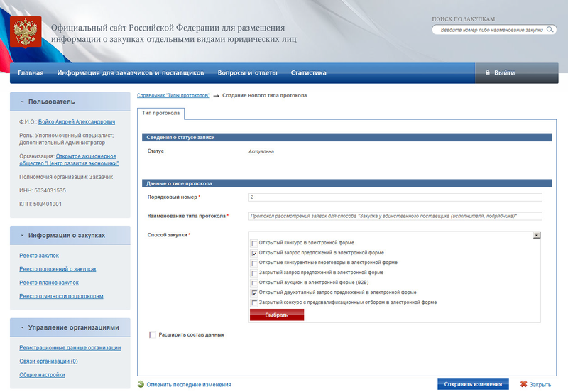Click the magnifier icon in search box

tap(549, 31)
